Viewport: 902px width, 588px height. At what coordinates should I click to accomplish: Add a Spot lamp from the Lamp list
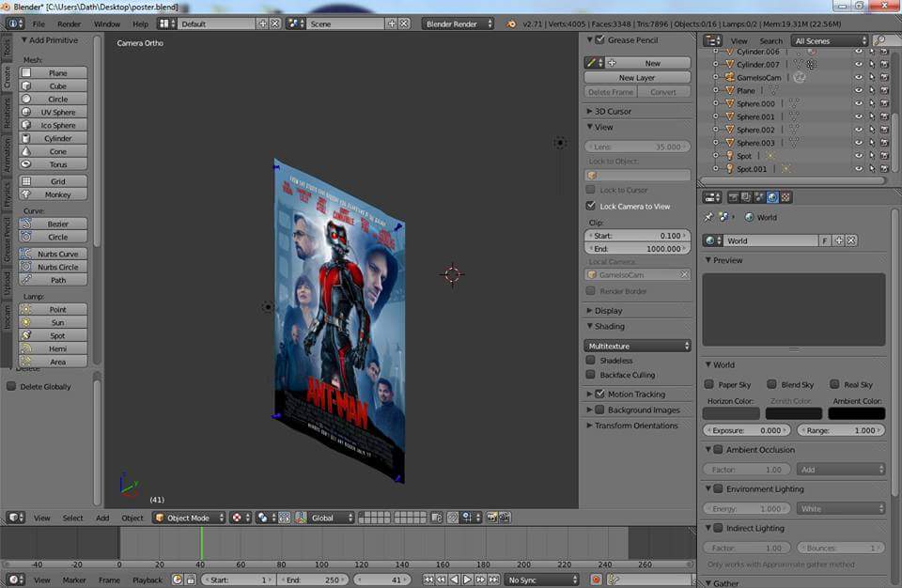tap(53, 335)
